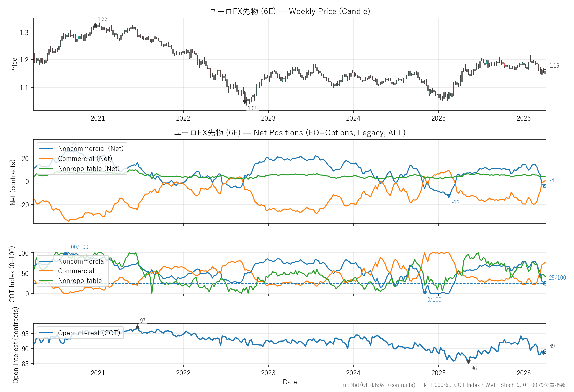Select the Open Interest peak marker at 97

coord(137,327)
